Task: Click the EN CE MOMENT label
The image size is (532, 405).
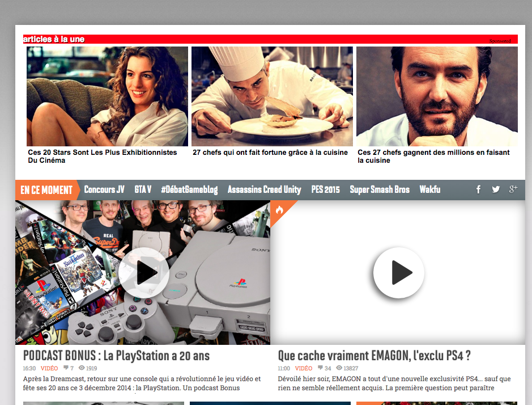Action: pyautogui.click(x=46, y=190)
